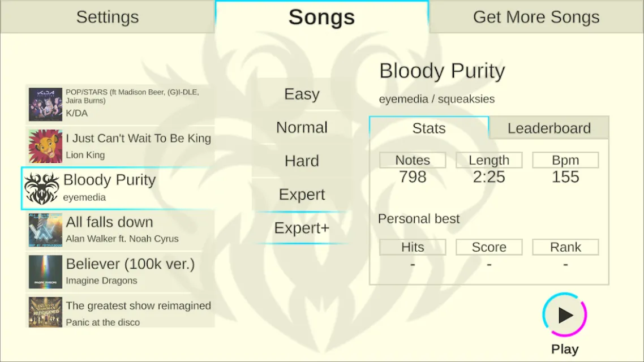644x362 pixels.
Task: Switch to the Leaderboard tab
Action: [549, 128]
